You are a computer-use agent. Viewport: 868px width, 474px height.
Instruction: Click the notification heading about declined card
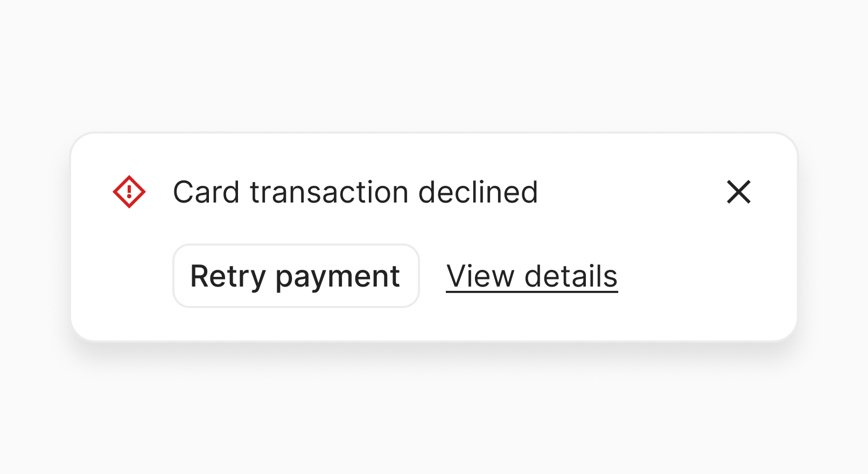tap(355, 192)
